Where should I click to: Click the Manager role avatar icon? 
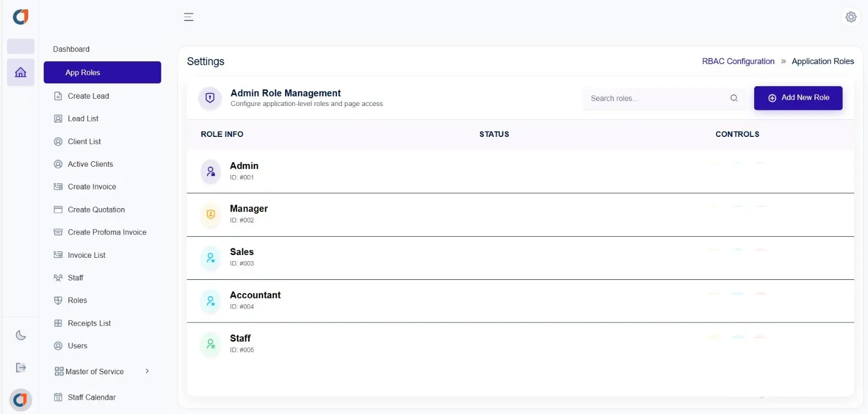[211, 214]
